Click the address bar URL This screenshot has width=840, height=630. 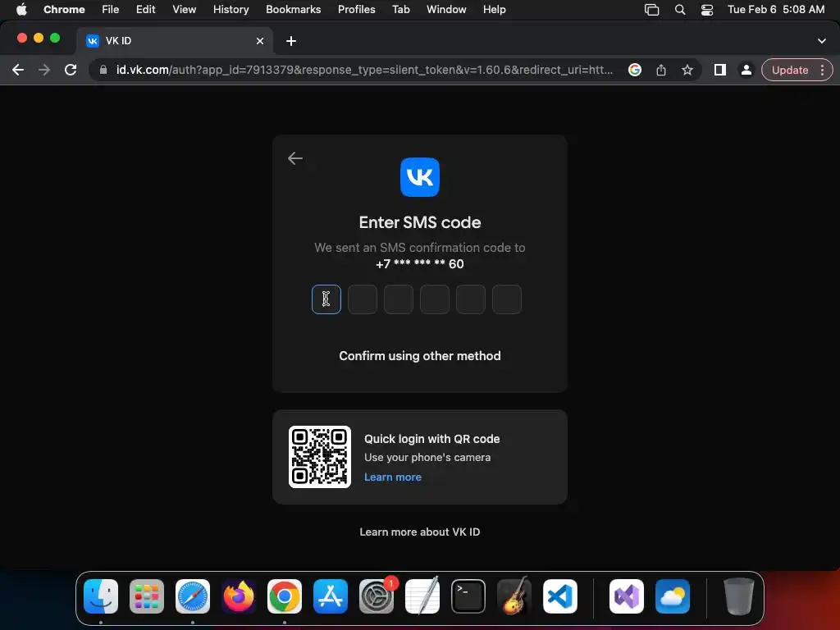coord(364,70)
